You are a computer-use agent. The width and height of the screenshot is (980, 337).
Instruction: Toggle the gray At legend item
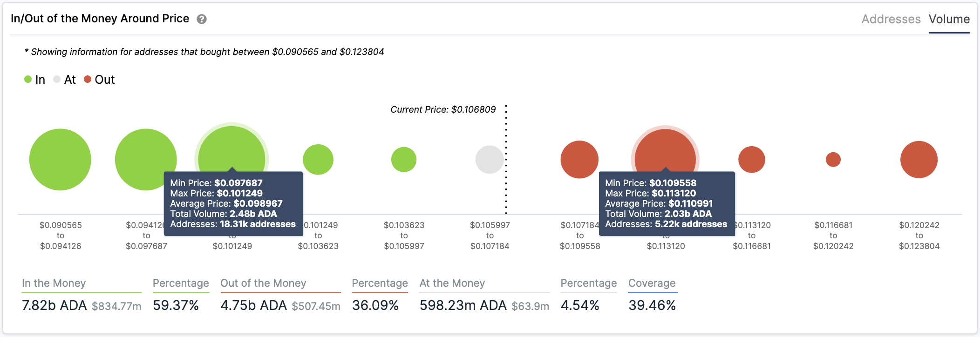(65, 80)
